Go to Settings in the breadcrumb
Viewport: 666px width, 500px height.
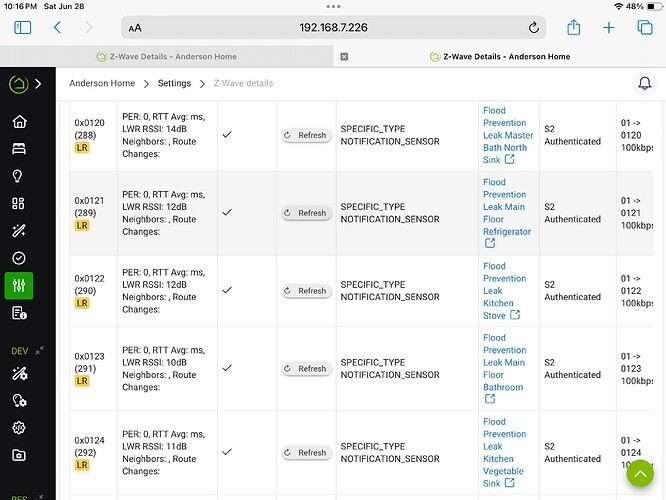(174, 83)
